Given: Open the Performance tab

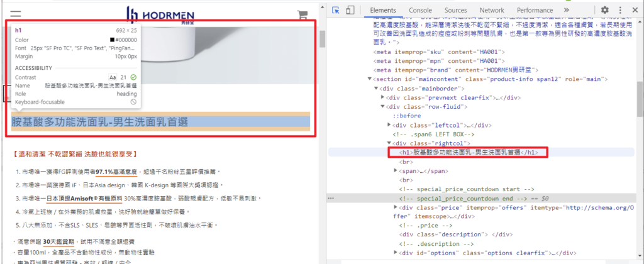Looking at the screenshot, I should [x=535, y=10].
